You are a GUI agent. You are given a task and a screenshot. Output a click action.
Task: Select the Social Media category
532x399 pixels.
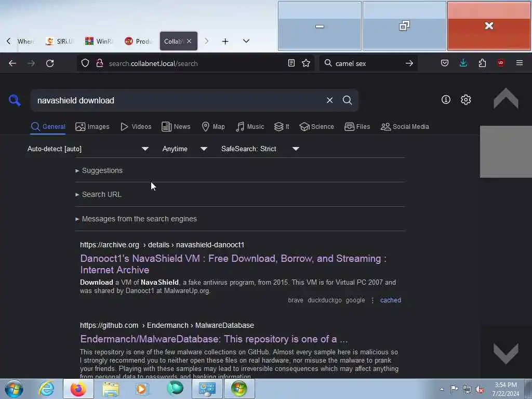(x=405, y=127)
